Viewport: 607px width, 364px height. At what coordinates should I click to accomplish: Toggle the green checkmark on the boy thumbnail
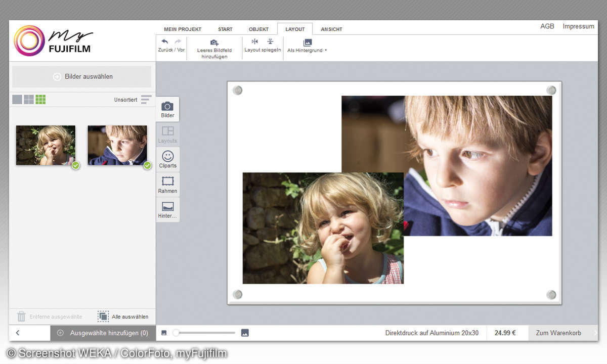click(147, 165)
